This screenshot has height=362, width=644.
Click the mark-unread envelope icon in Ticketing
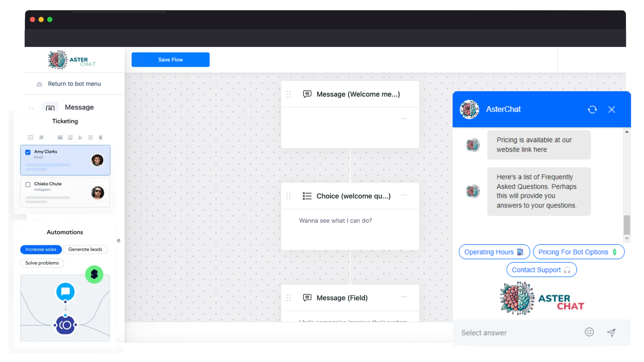coord(60,137)
